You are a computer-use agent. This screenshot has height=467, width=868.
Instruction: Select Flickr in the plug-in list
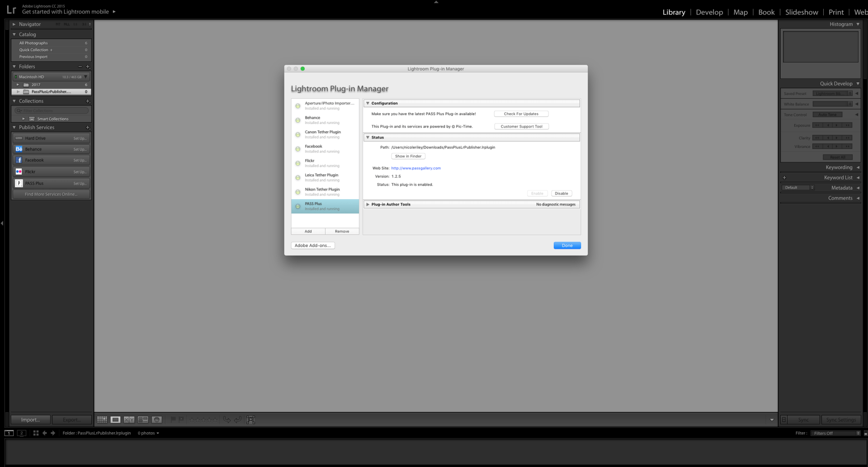click(x=325, y=163)
